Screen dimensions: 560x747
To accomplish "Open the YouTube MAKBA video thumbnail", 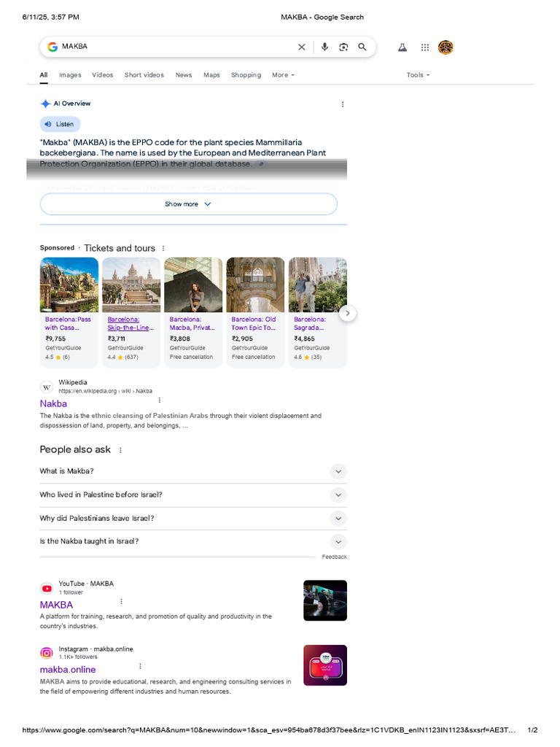I will coord(325,600).
